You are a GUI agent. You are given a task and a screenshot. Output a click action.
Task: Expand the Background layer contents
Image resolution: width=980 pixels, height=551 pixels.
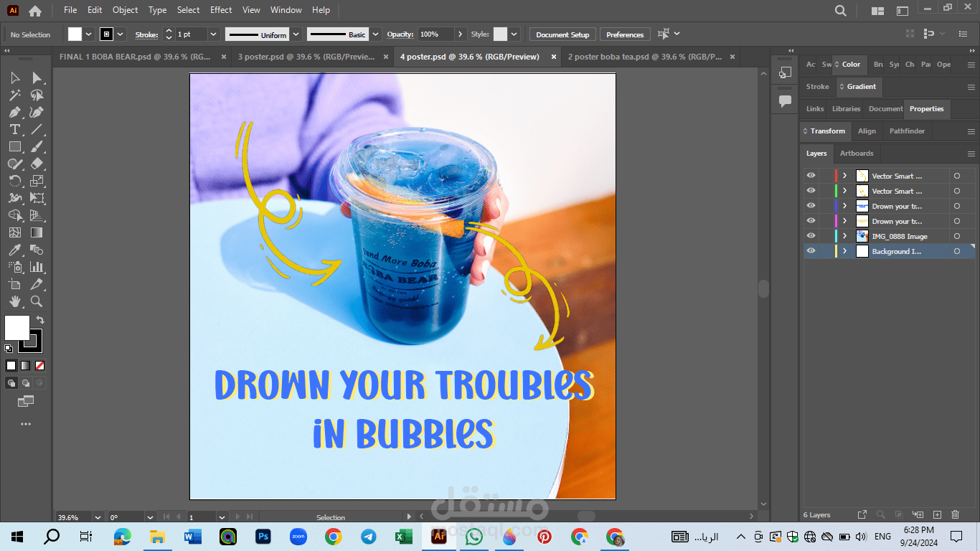(x=845, y=251)
